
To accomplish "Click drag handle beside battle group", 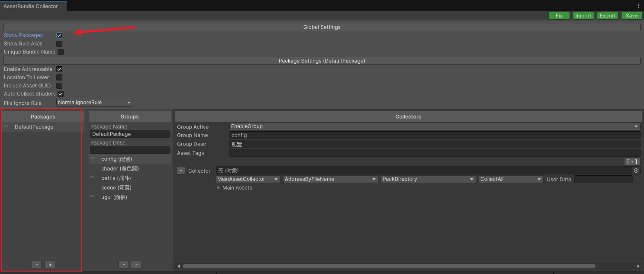I will pos(92,178).
